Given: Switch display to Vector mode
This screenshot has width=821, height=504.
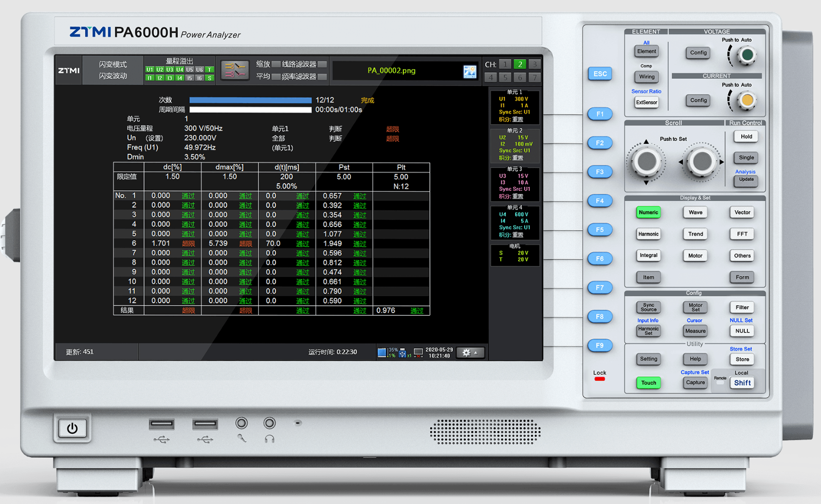Looking at the screenshot, I should 742,212.
